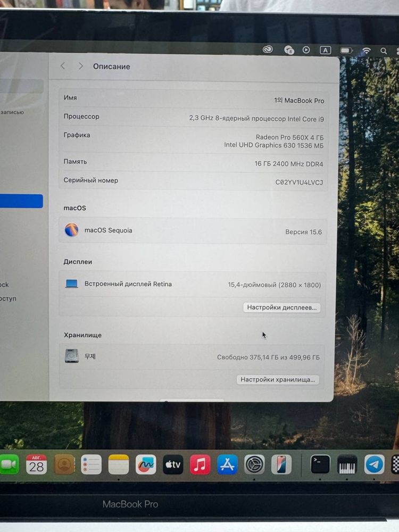The width and height of the screenshot is (399, 532).
Task: Open Spotlight search magnifier
Action: [384, 51]
